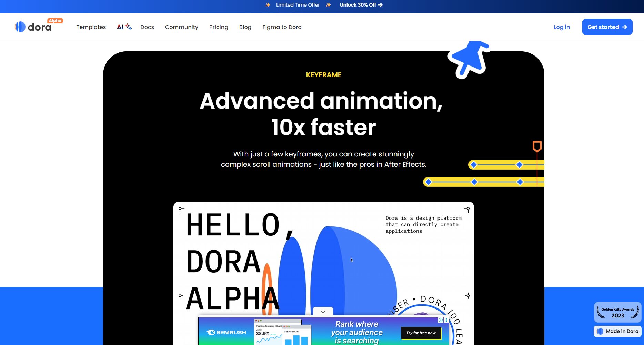644x345 pixels.
Task: Open Figma to Dora page
Action: point(282,27)
